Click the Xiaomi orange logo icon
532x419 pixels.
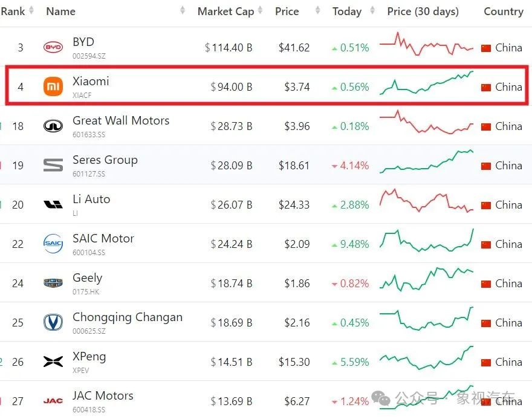[53, 87]
